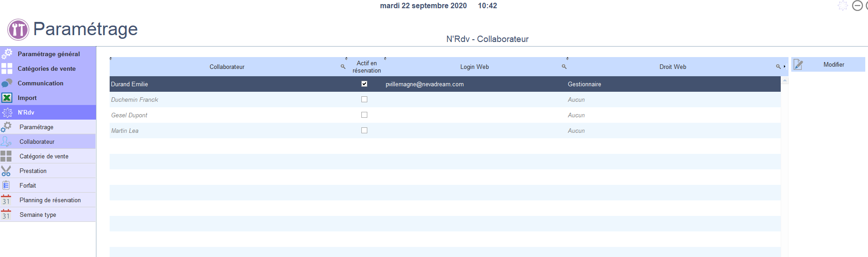This screenshot has height=257, width=868.
Task: Click the gears icon beside Paramétrage général
Action: 7,54
